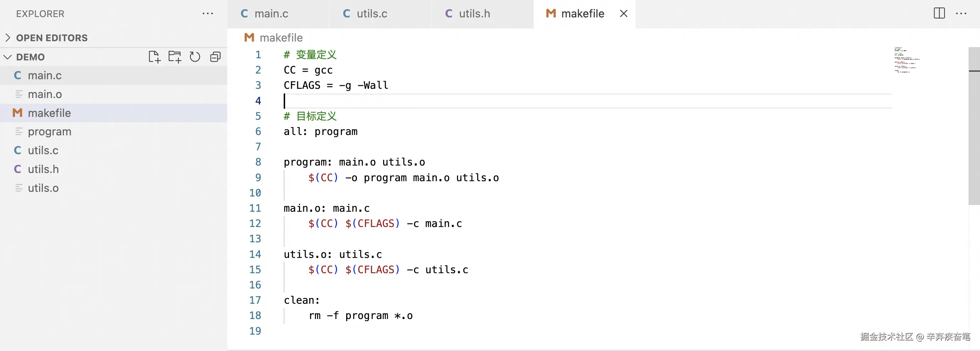980x351 pixels.
Task: Click the New File icon in DEMO header
Action: [x=154, y=57]
